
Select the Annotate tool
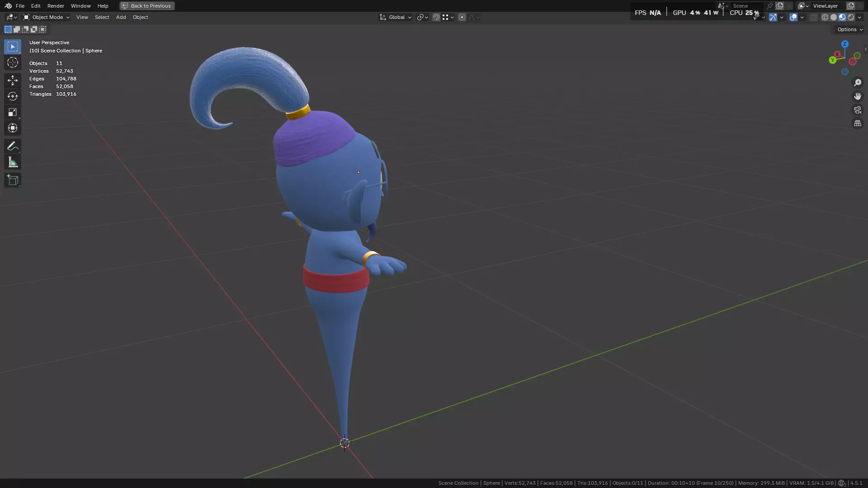13,146
